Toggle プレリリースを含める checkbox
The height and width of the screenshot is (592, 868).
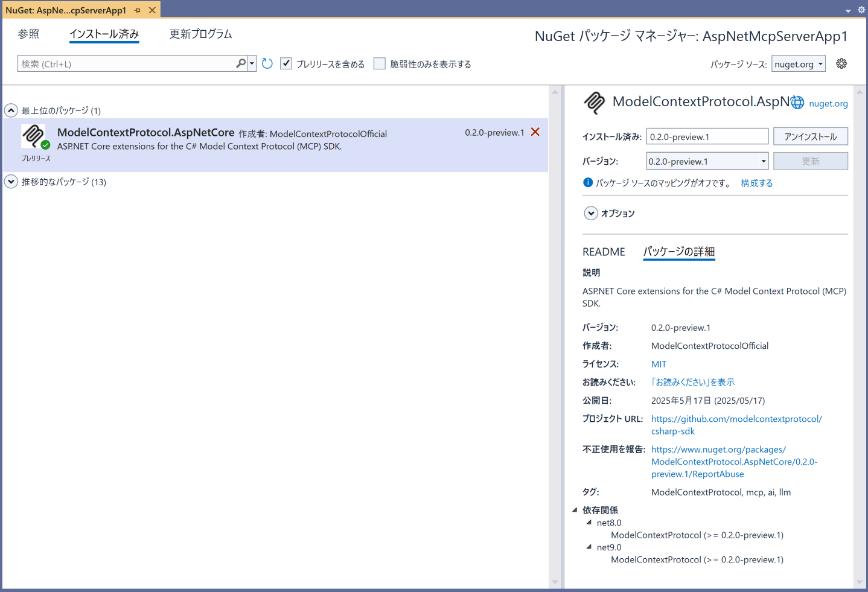click(x=286, y=63)
